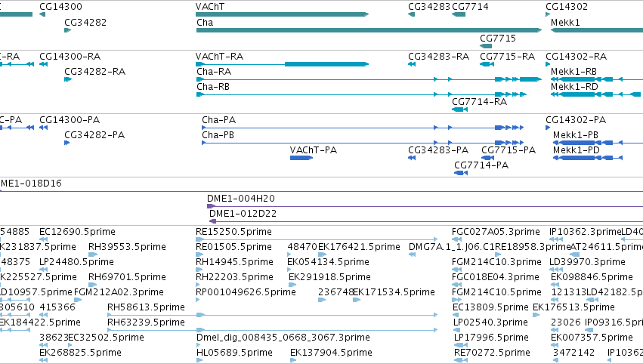The width and height of the screenshot is (643, 364).
Task: Click the CG34283-PA protein label
Action: click(x=438, y=150)
